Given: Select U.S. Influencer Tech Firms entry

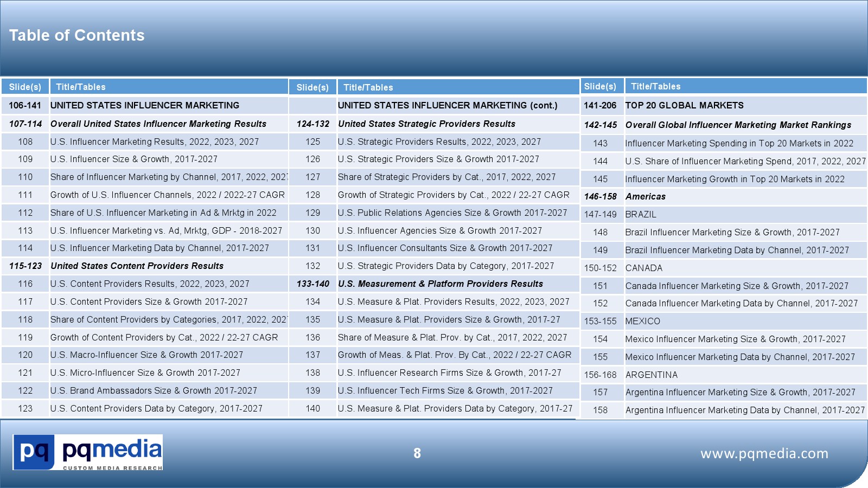Looking at the screenshot, I should (x=445, y=390).
